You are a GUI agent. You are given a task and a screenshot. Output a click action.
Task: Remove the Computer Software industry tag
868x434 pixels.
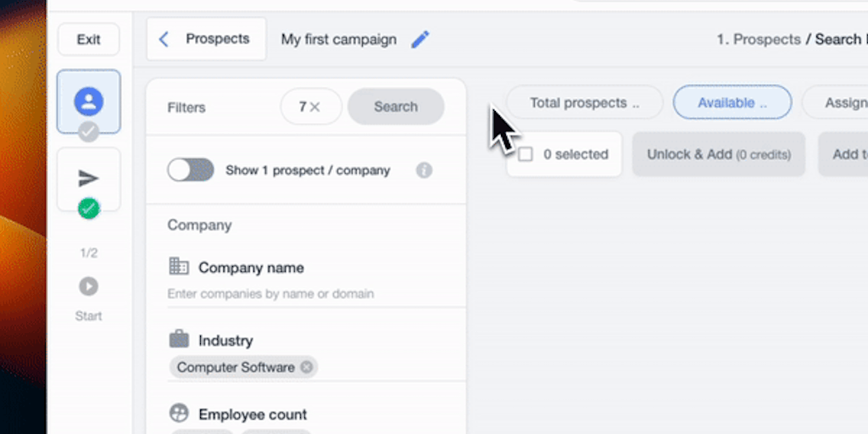307,367
